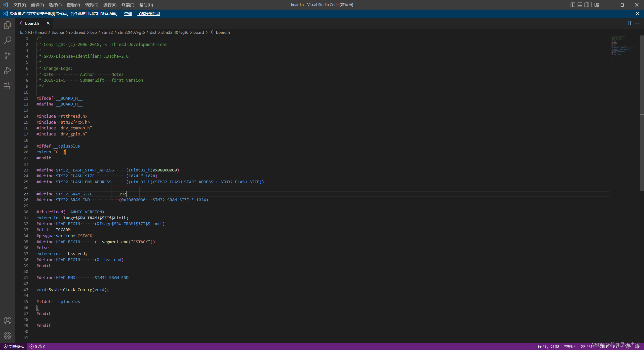Click the 空格: 4 indentation setting
Image resolution: width=644 pixels, height=350 pixels.
(570, 347)
